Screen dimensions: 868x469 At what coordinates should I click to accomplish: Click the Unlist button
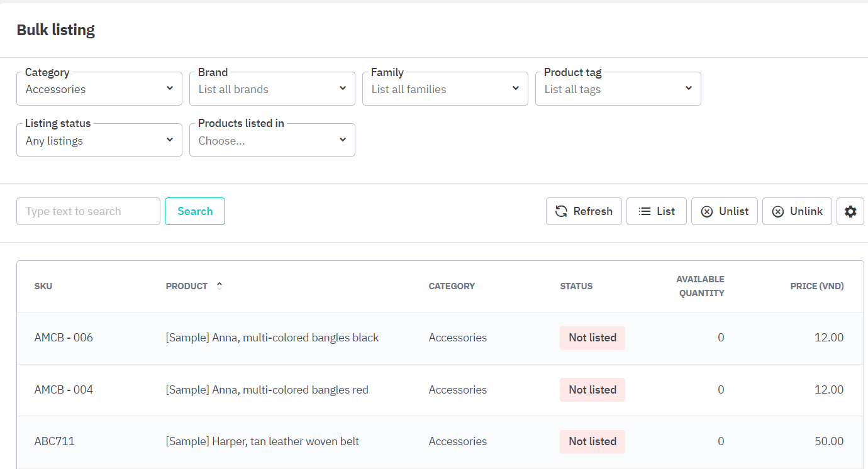pos(724,211)
